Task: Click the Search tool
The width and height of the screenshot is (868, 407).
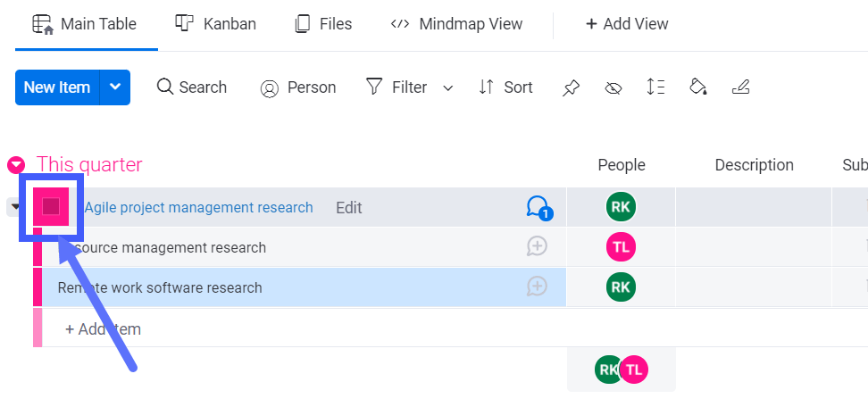Action: coord(192,87)
